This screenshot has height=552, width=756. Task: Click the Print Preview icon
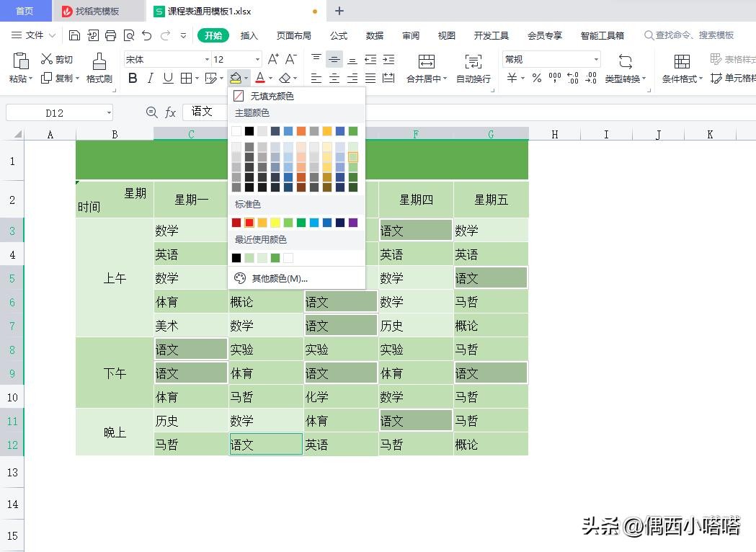(129, 35)
